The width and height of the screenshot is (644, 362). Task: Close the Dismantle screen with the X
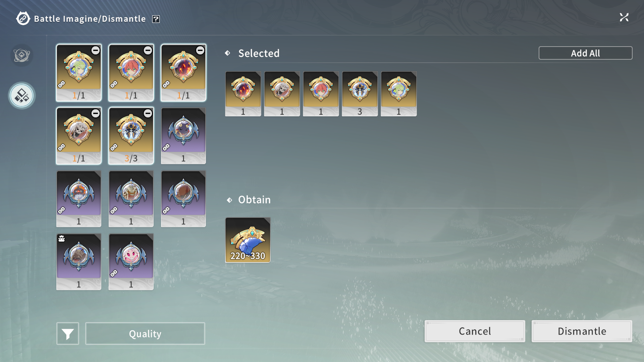point(624,17)
